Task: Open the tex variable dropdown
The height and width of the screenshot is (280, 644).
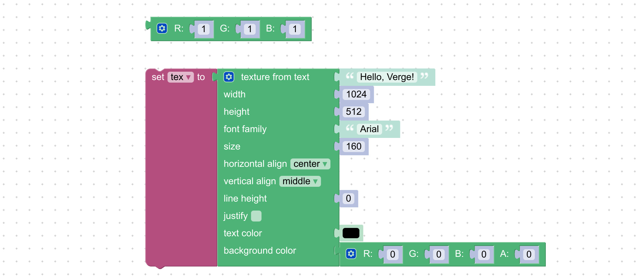Action: tap(181, 77)
